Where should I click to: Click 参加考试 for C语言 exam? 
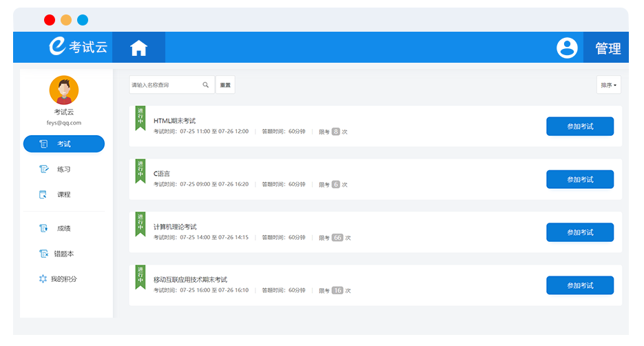click(580, 179)
